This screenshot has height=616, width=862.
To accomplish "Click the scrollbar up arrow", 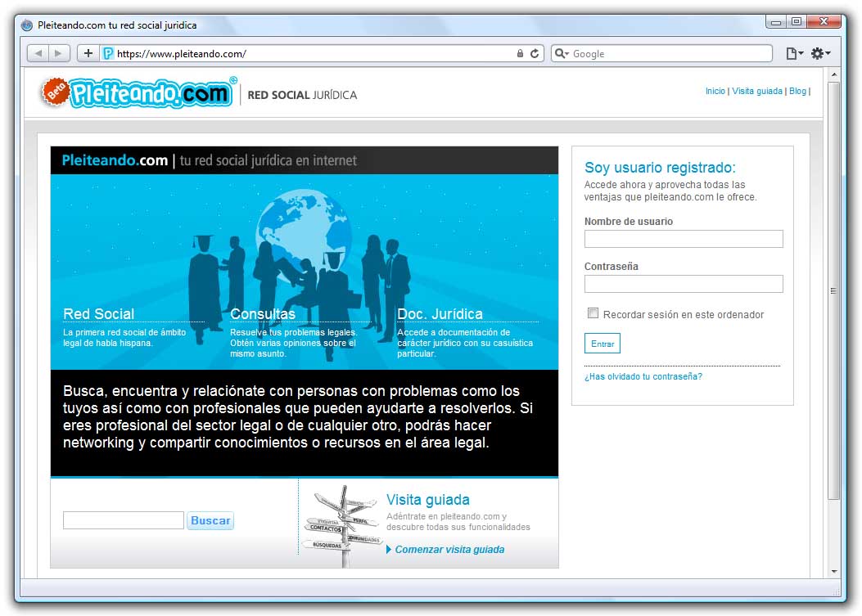I will point(833,74).
